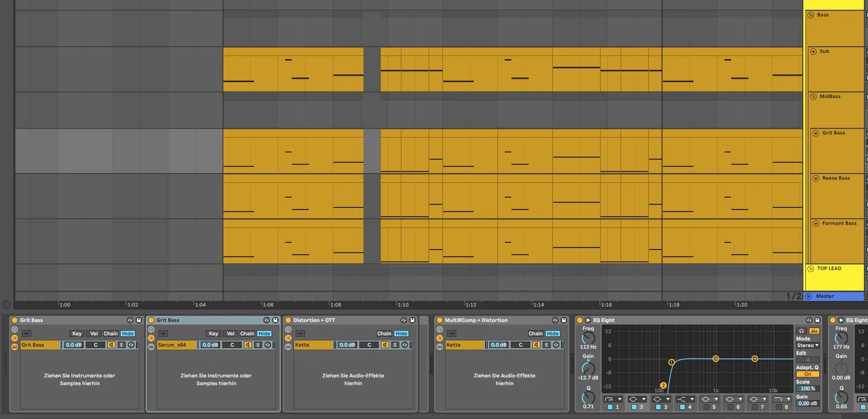
Task: Toggle chain list in Distortion + OTT rack
Action: [x=288, y=338]
